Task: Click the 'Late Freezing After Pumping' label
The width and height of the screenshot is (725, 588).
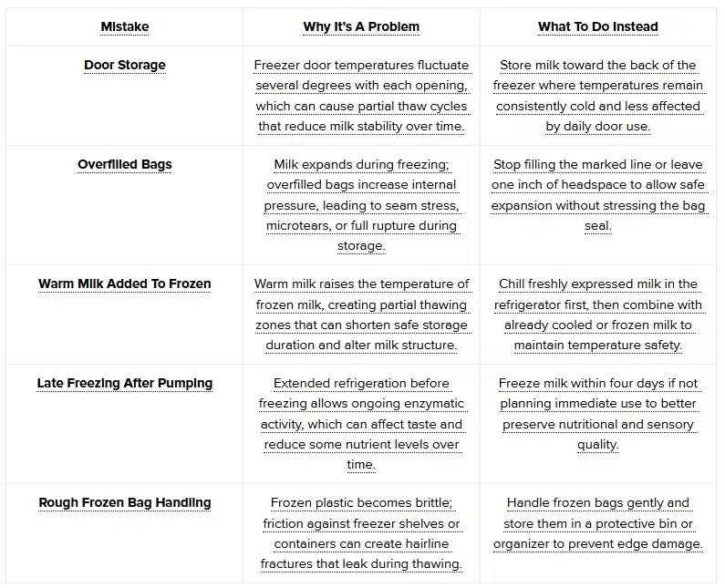Action: 124,383
